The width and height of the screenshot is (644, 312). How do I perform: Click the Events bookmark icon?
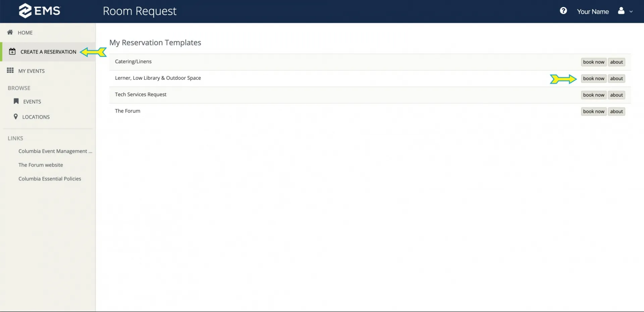coord(16,101)
